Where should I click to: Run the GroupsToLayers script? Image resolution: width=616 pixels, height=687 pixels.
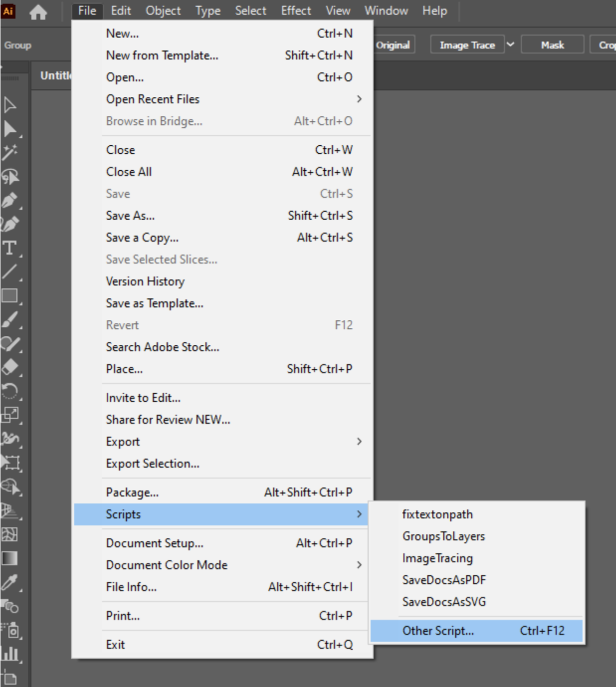click(x=477, y=536)
